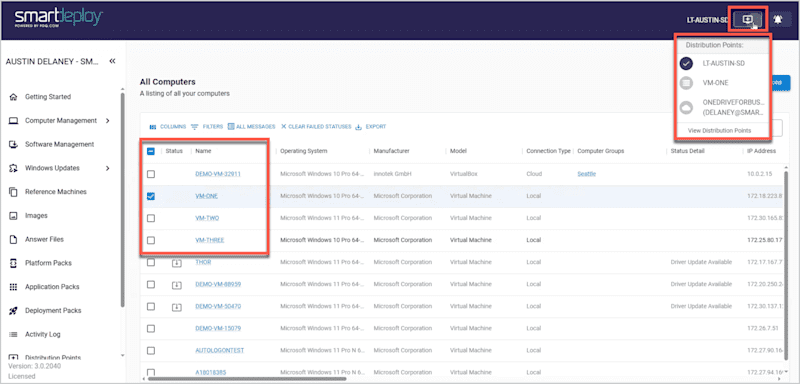This screenshot has width=800, height=384.
Task: Sort by Operating System column header
Action: pyautogui.click(x=304, y=151)
